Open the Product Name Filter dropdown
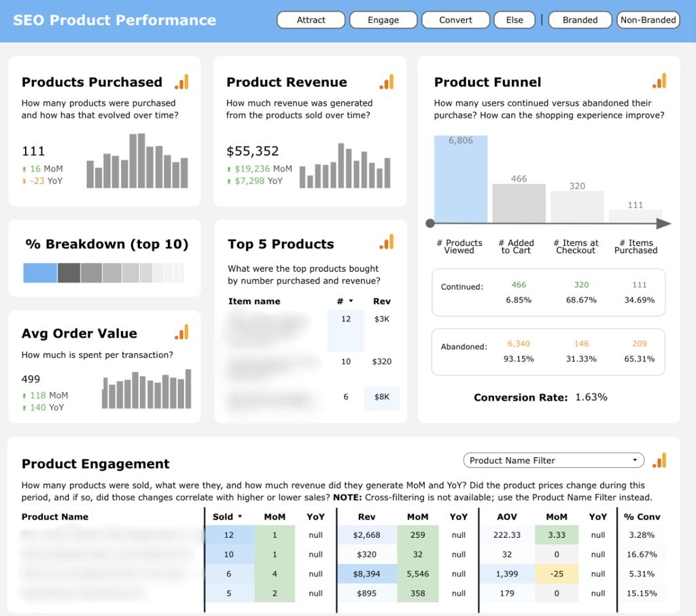 point(553,460)
